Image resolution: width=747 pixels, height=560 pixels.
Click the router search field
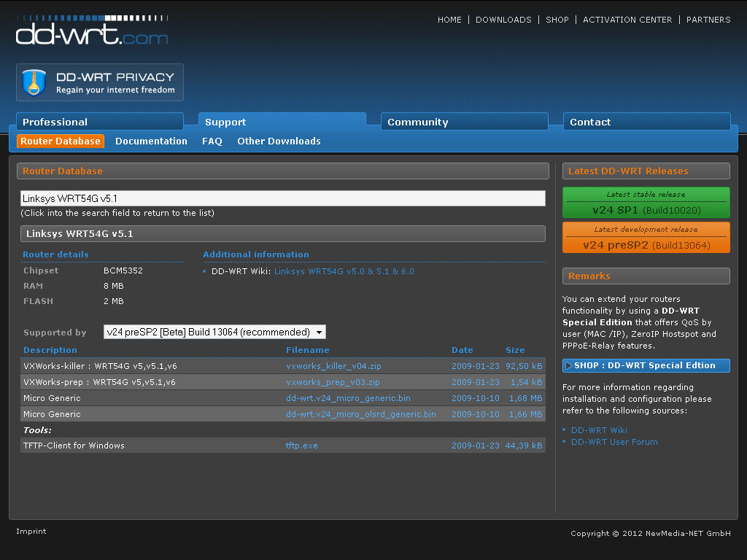[x=283, y=198]
